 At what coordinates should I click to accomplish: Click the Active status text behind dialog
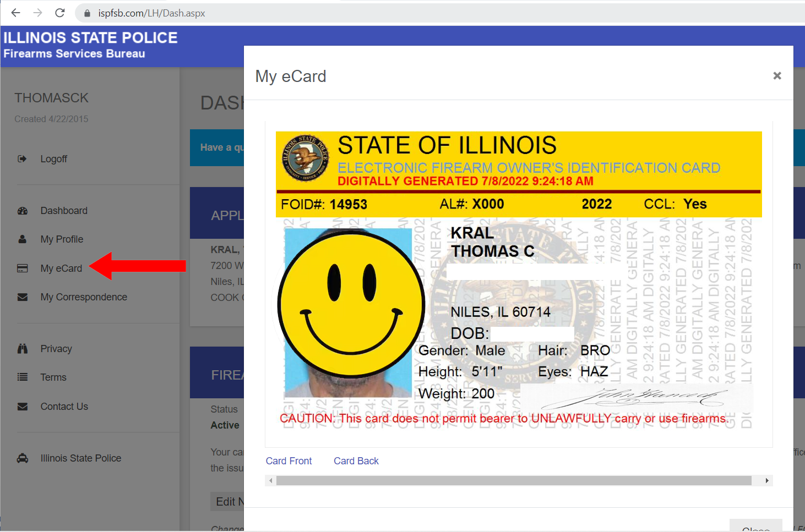click(225, 425)
